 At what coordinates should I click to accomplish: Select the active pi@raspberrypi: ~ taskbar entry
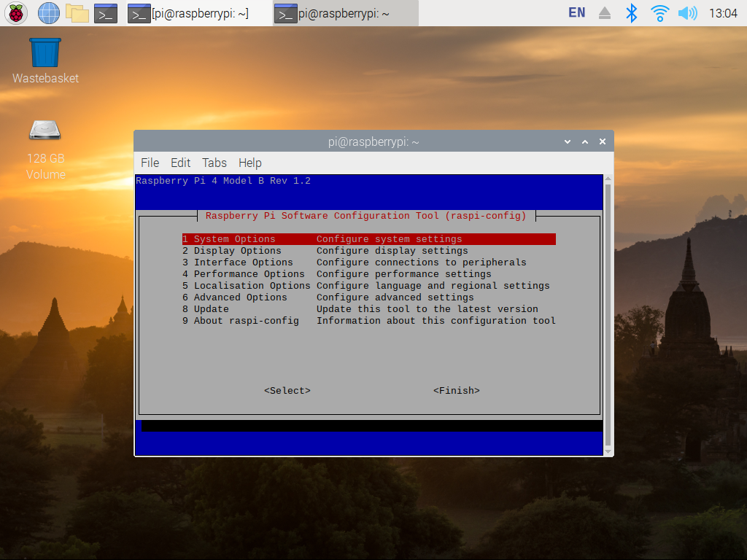coord(346,13)
